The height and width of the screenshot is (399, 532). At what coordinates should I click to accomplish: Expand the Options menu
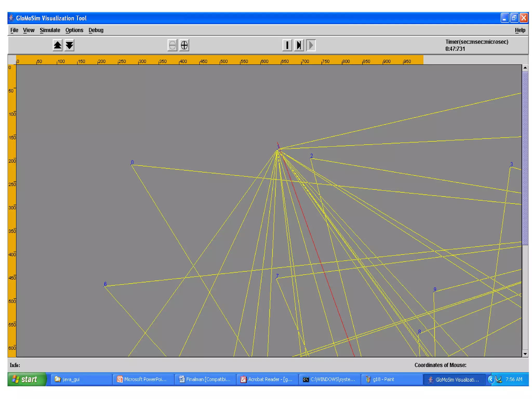74,30
